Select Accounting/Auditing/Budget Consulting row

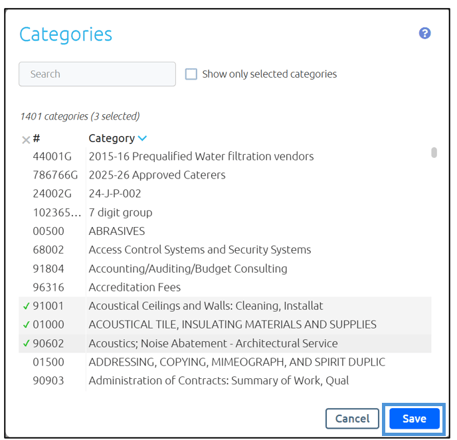tap(225, 268)
